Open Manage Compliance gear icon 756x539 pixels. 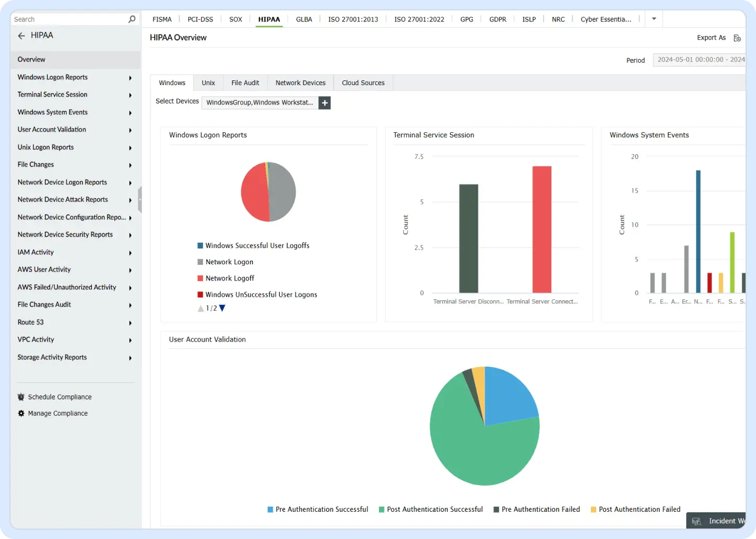pyautogui.click(x=21, y=413)
